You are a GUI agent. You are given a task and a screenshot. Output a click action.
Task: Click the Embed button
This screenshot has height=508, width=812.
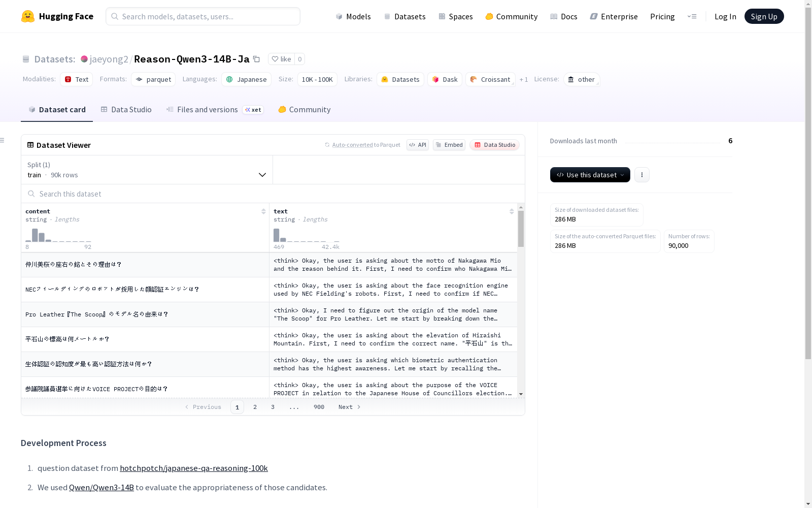point(449,145)
